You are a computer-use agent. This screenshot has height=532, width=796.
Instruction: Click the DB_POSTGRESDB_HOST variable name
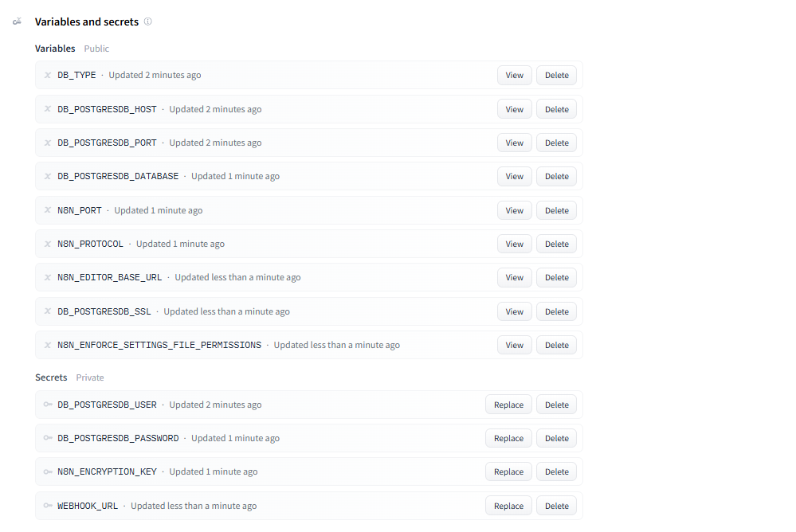click(x=107, y=109)
